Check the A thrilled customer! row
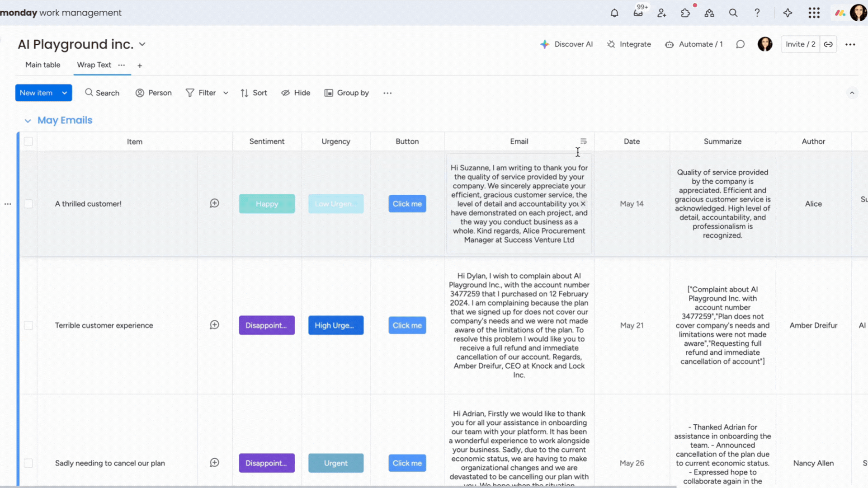868x488 pixels. (x=28, y=204)
